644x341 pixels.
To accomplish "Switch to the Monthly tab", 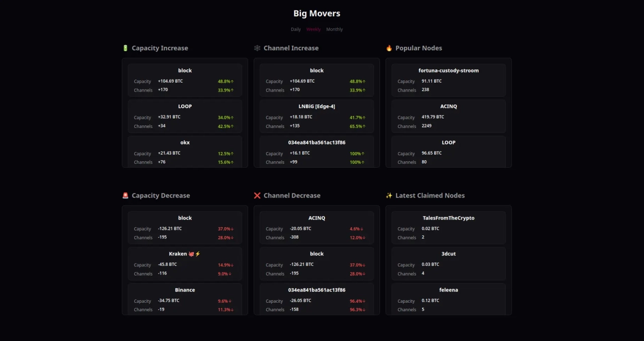I will 335,29.
